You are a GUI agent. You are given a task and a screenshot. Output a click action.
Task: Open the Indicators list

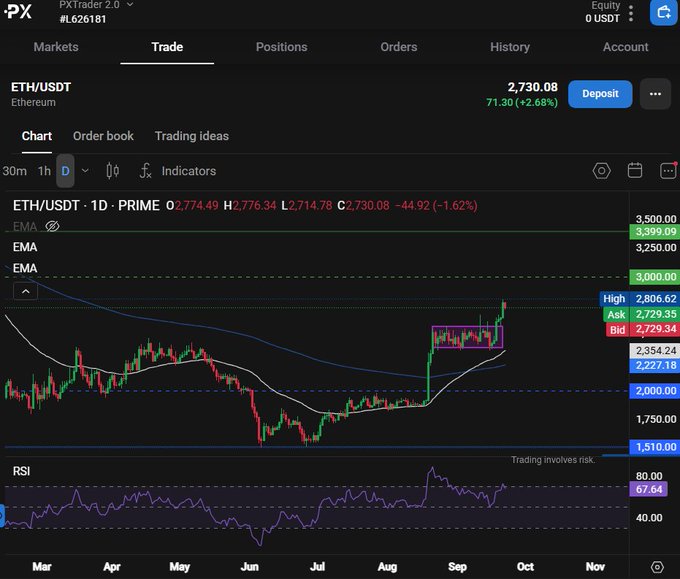189,171
